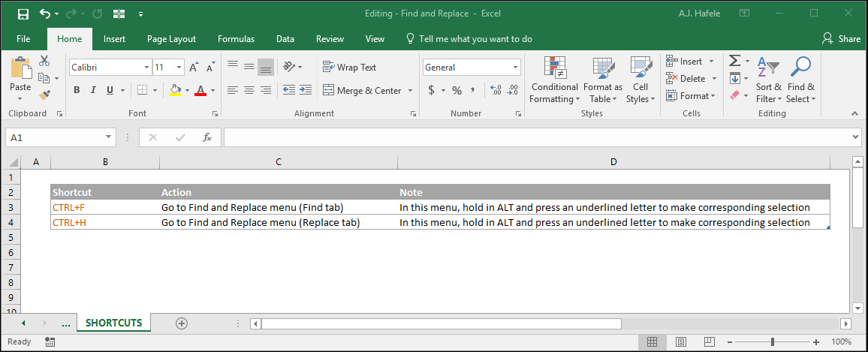Expand the Name Box dropdown arrow
Screen dimensions: 868x352
[x=108, y=137]
